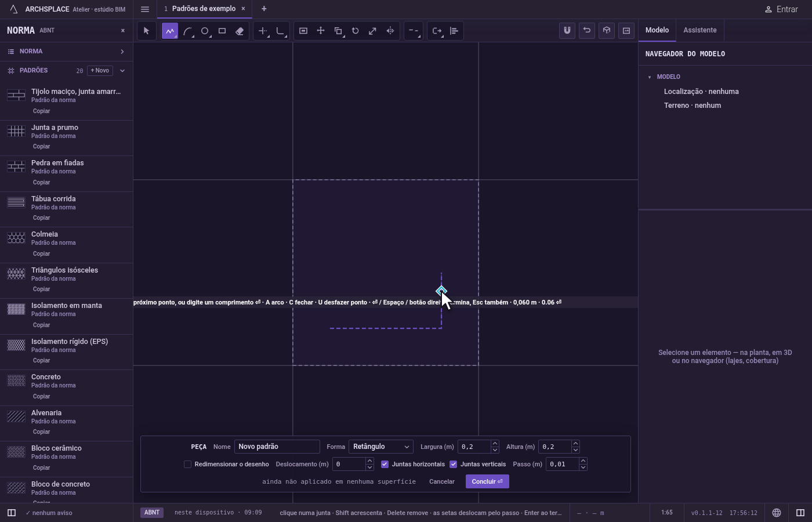Select the move tool

click(321, 31)
